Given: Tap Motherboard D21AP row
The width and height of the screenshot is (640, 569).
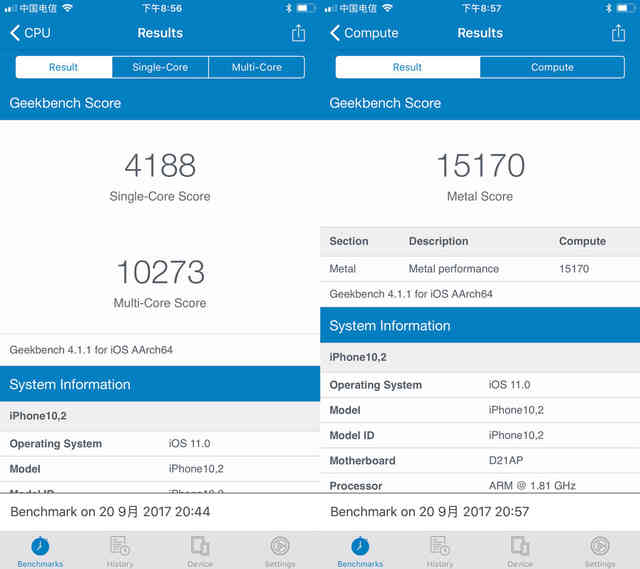Looking at the screenshot, I should (480, 461).
